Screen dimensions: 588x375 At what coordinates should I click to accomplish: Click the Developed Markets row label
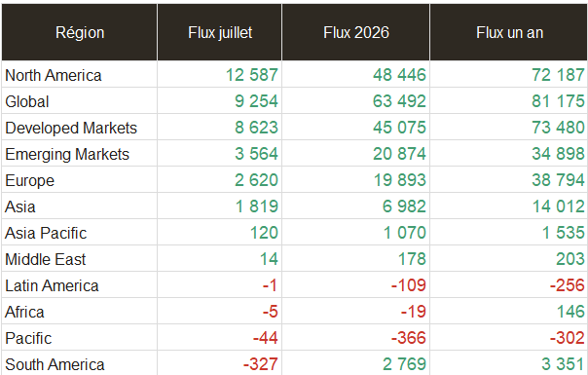71,128
